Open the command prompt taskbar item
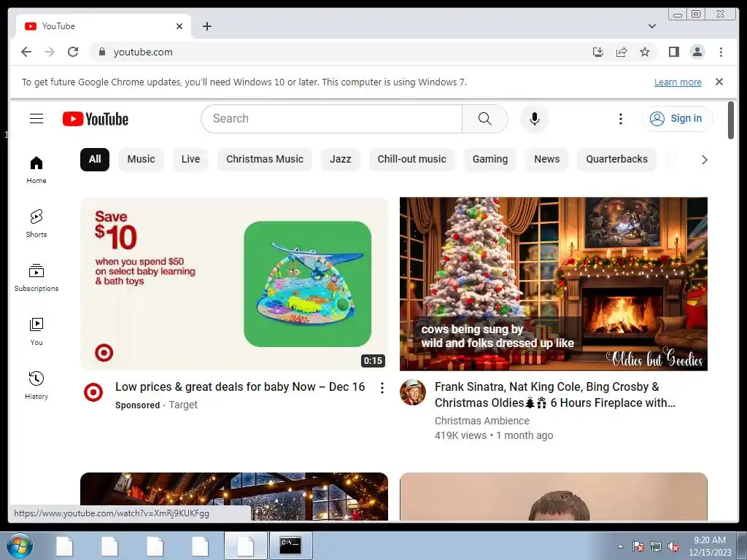 290,545
